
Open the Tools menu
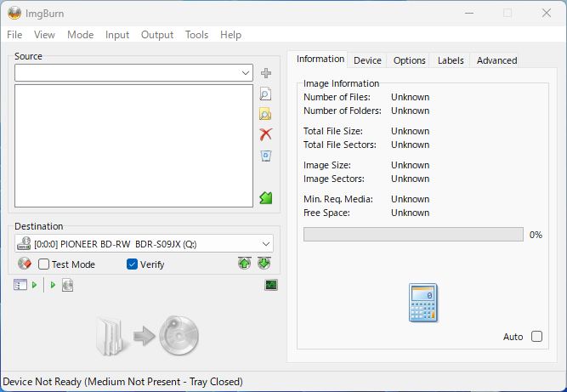pyautogui.click(x=196, y=35)
